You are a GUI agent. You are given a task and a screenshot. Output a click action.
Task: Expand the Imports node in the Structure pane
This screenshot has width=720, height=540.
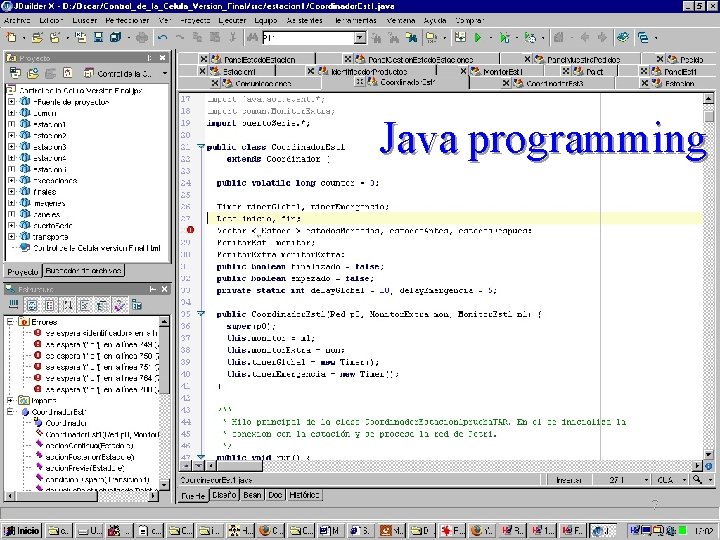pos(11,399)
